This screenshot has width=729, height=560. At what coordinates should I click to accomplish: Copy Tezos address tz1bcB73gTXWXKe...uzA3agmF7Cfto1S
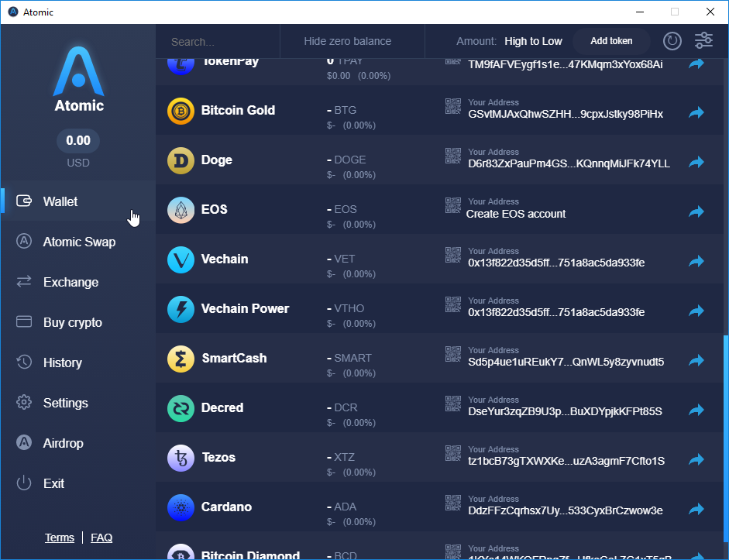point(566,461)
